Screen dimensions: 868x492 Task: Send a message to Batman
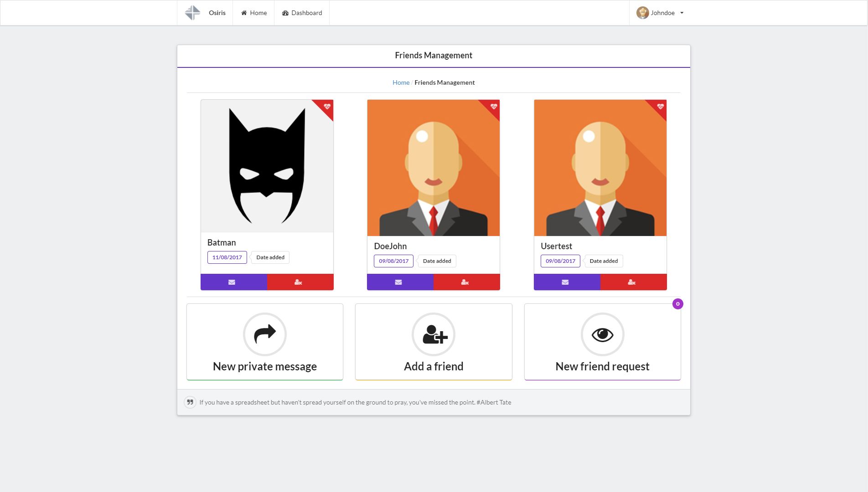tap(234, 282)
